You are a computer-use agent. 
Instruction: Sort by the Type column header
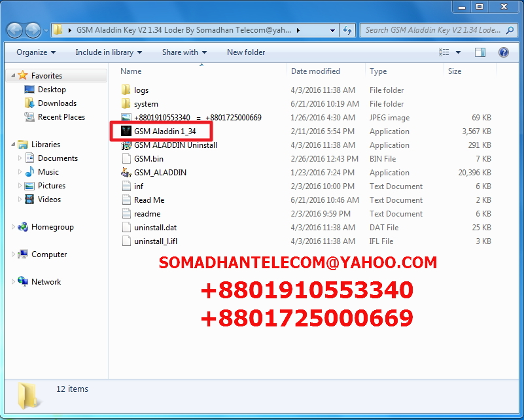[x=378, y=71]
